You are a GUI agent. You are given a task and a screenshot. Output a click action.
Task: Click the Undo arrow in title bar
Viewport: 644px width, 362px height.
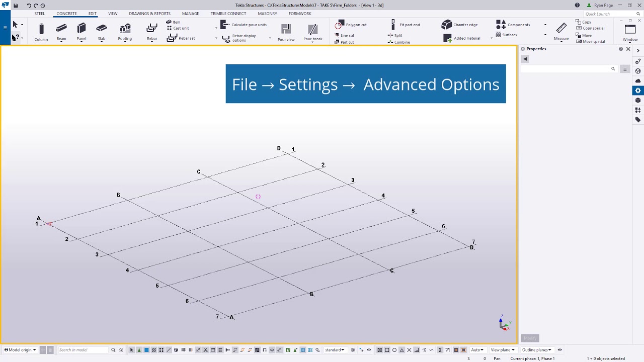coord(29,6)
